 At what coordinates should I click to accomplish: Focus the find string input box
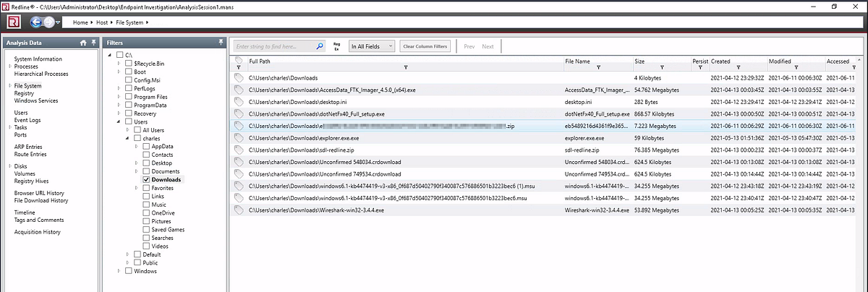pos(275,46)
